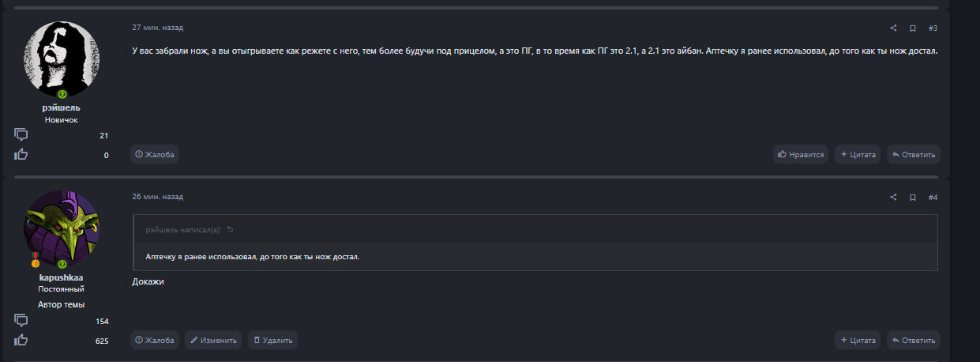980x362 pixels.
Task: Open kapushkaa's avatar image
Action: coord(62,227)
